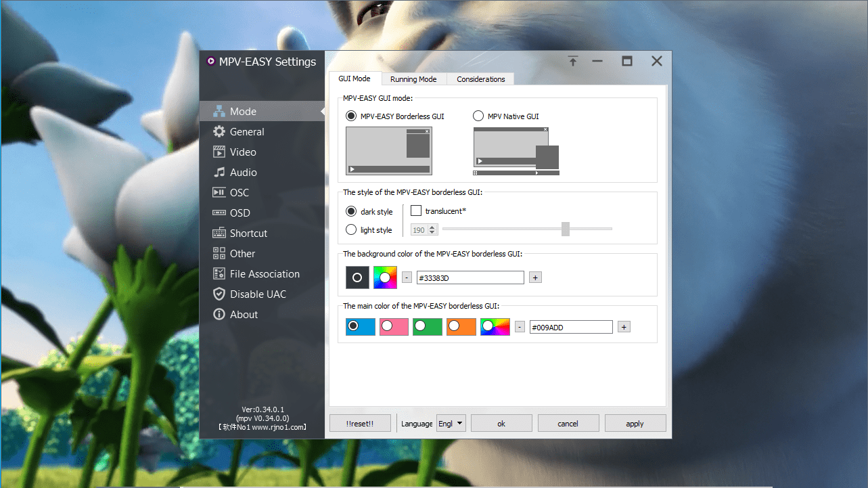Click the apply button
The height and width of the screenshot is (488, 868).
point(635,423)
